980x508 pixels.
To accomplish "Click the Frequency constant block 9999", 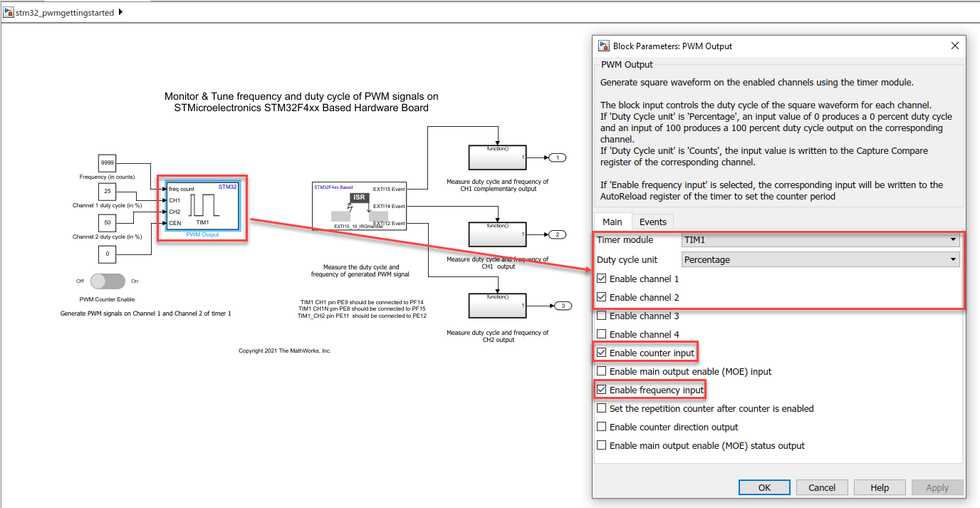I will click(108, 162).
